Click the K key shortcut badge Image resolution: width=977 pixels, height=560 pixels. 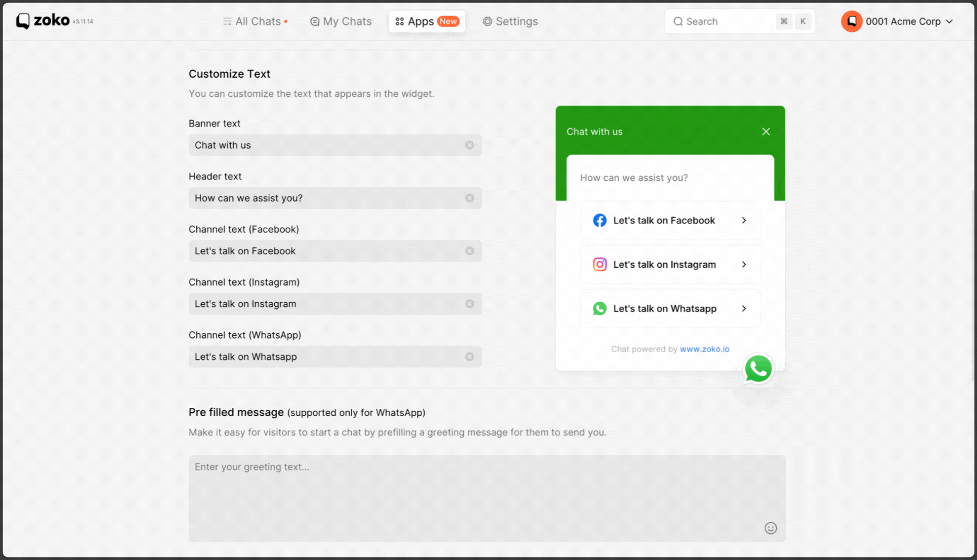803,21
